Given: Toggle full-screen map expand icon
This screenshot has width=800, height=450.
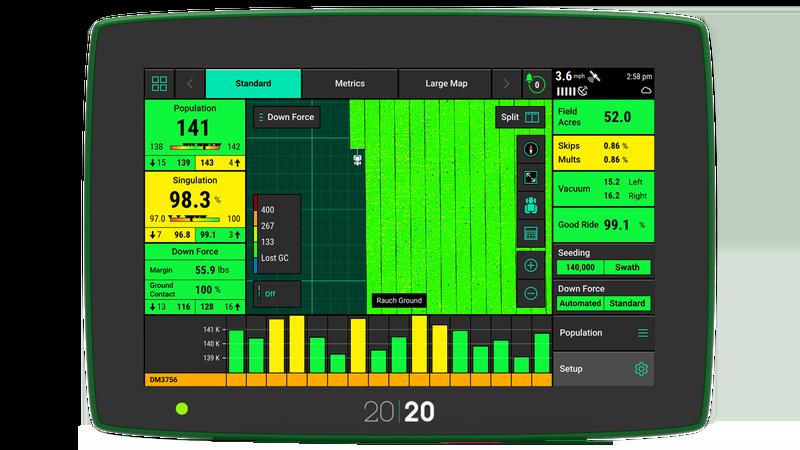Looking at the screenshot, I should [x=531, y=178].
